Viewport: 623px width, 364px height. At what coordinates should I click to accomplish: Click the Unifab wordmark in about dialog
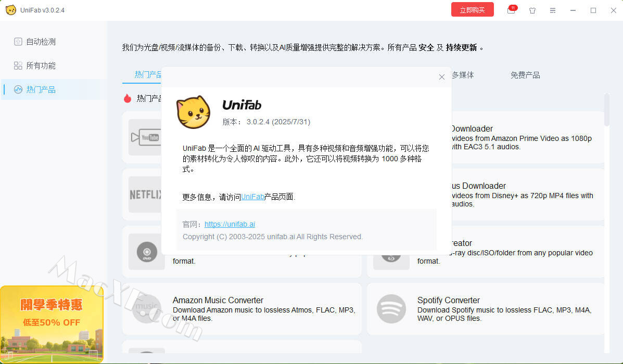[x=242, y=105]
